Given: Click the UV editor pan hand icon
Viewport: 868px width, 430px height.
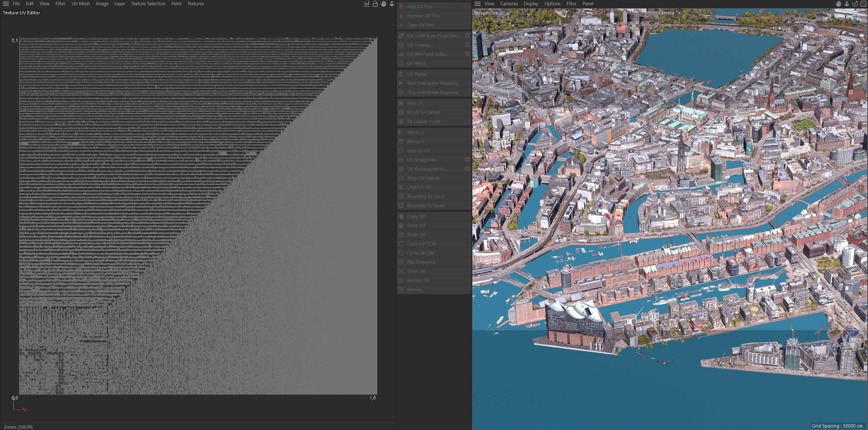Looking at the screenshot, I should [383, 4].
